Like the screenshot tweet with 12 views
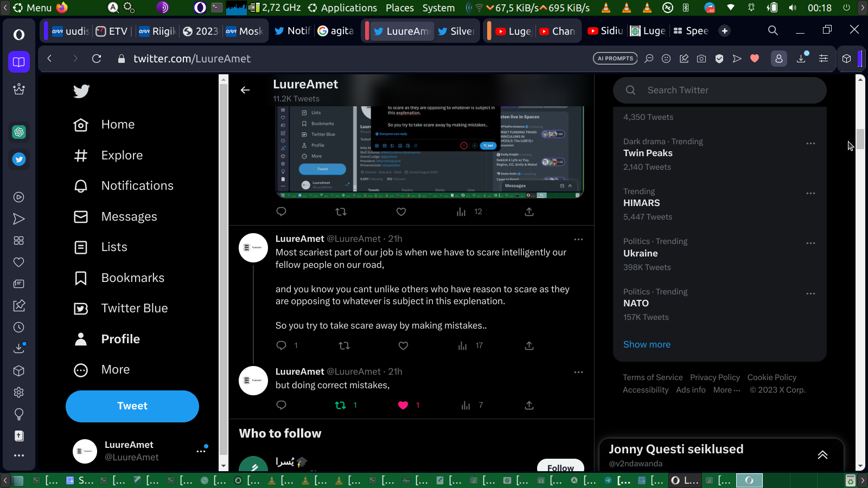This screenshot has height=488, width=868. (401, 211)
